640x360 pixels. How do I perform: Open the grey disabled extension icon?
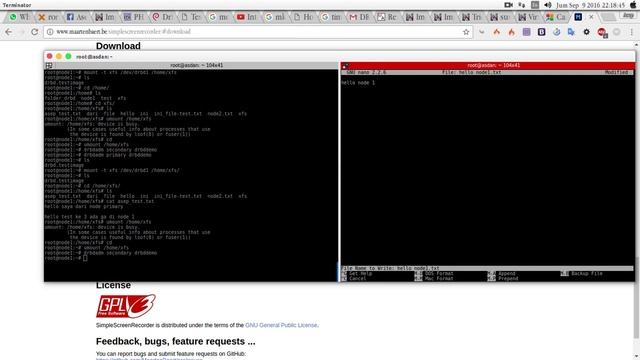coord(616,32)
